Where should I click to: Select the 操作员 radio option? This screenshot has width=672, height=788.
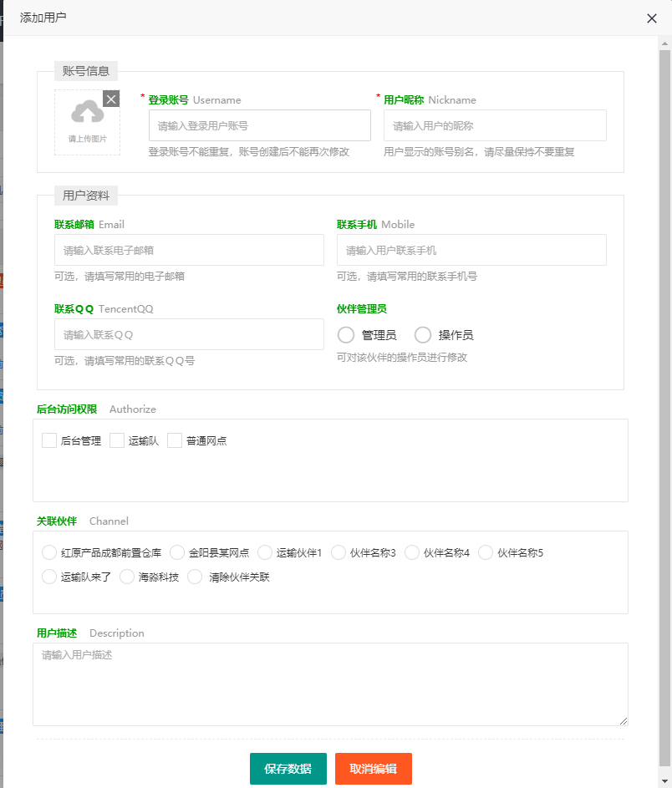point(423,335)
